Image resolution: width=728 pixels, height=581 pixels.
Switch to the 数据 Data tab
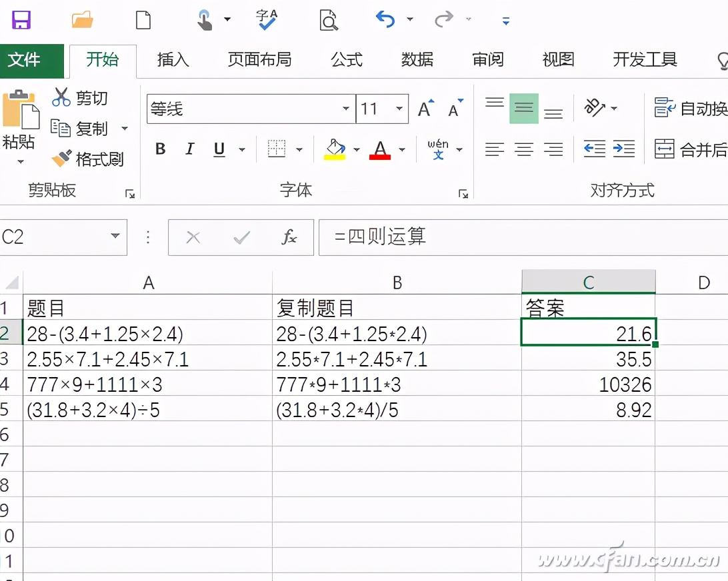tap(417, 60)
